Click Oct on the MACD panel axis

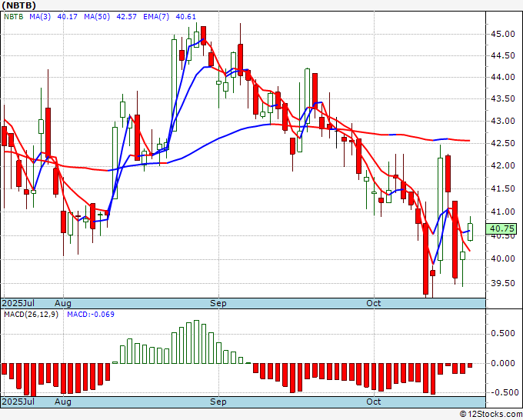(374, 402)
